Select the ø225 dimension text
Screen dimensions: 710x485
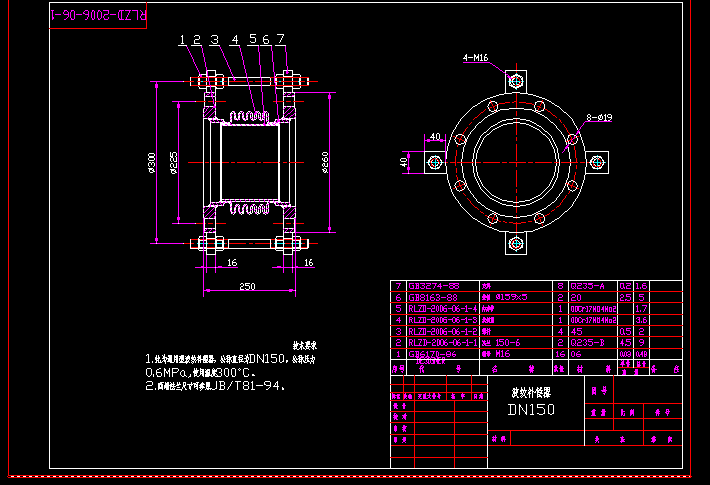[174, 162]
